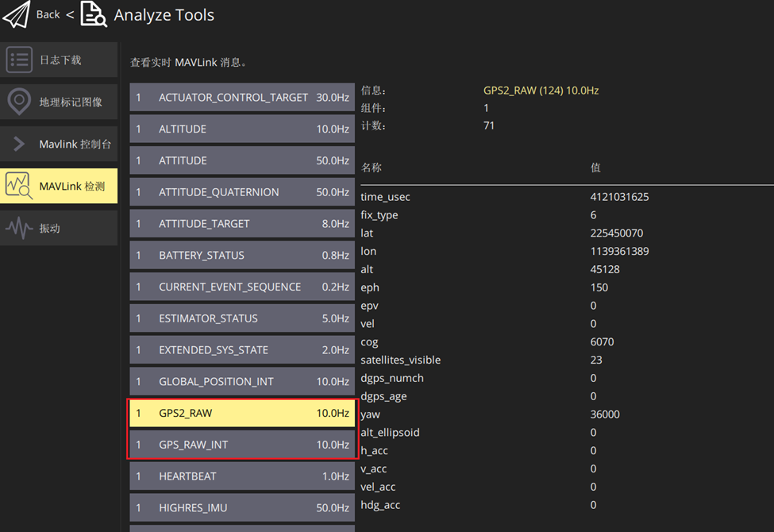Click the Mavlink console chevron icon
This screenshot has width=774, height=532.
point(19,144)
